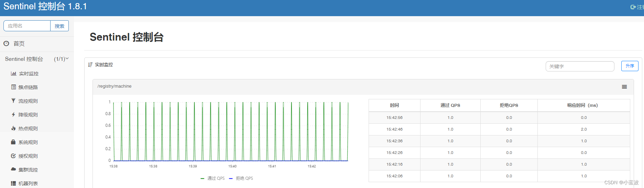Click the 降级规则 lightning bolt icon

click(13, 114)
